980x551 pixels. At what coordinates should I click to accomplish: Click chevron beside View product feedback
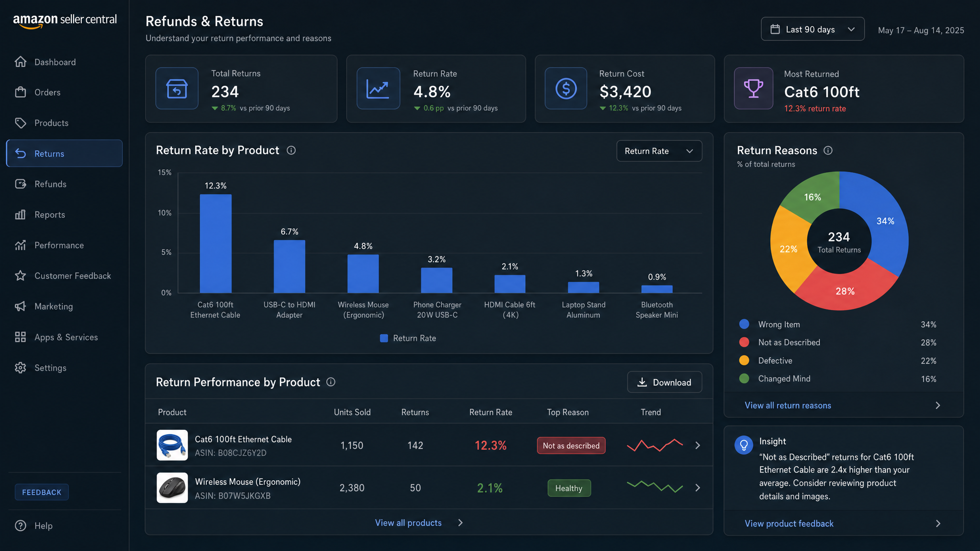938,524
